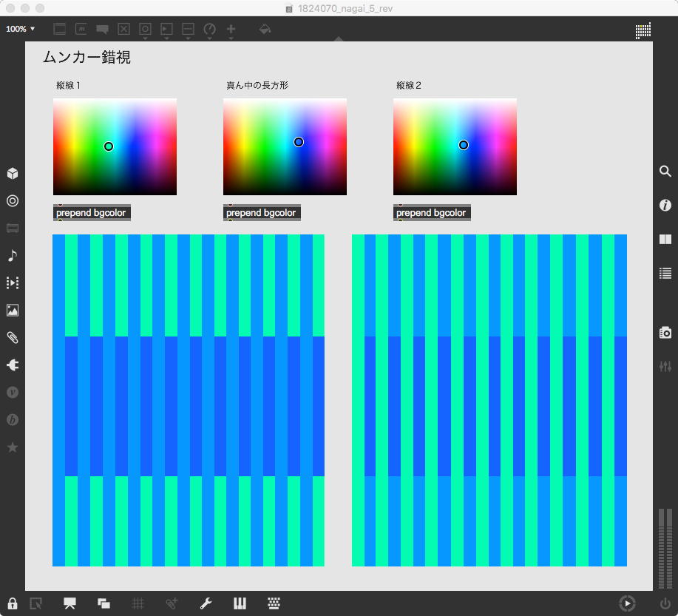Select the 縦線 2 label
This screenshot has height=616, width=678.
[x=409, y=85]
